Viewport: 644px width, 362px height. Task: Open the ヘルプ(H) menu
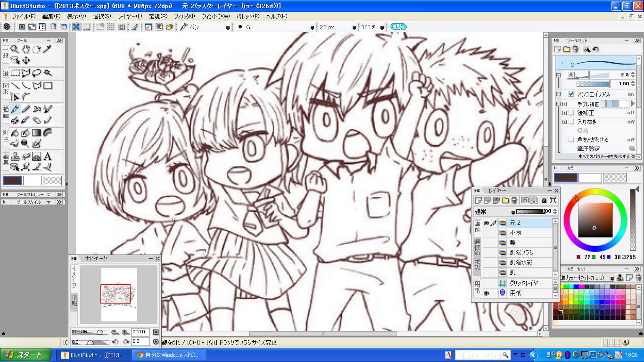(x=276, y=16)
